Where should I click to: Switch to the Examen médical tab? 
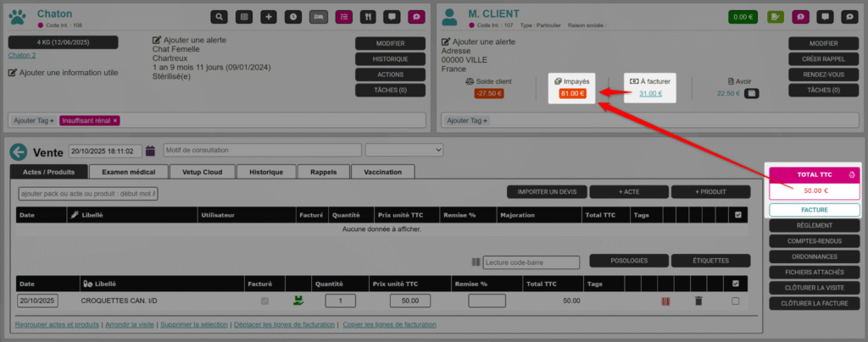click(x=128, y=172)
